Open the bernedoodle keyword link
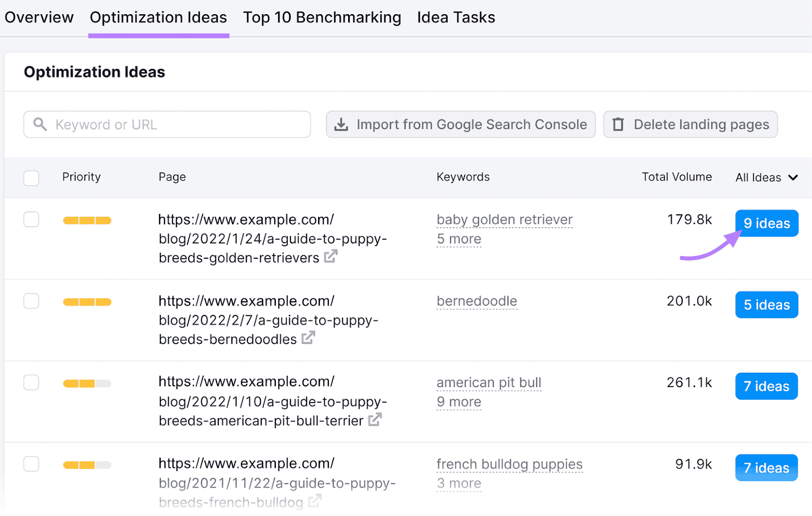812x516 pixels. click(476, 301)
